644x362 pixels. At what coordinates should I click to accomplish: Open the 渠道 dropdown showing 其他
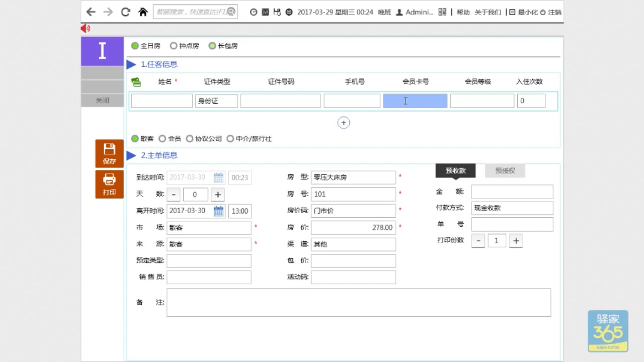coord(353,244)
